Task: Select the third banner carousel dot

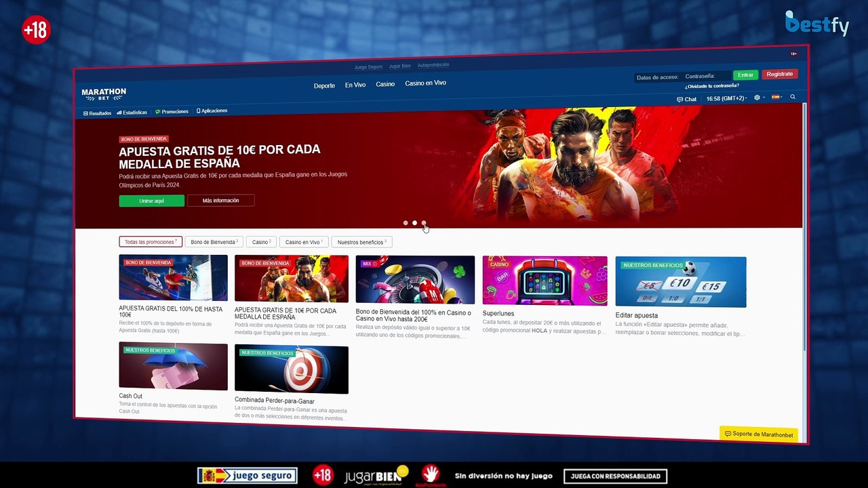Action: (x=424, y=223)
